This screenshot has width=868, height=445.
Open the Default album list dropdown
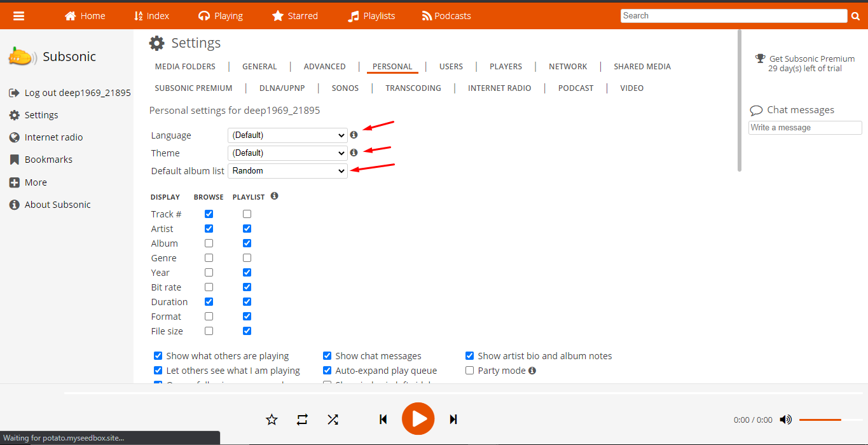287,170
